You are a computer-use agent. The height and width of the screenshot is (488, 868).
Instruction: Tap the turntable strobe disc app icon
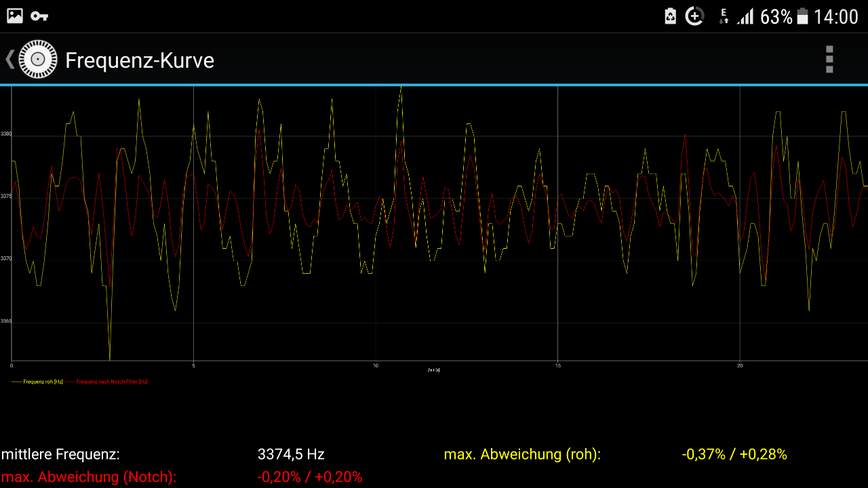38,60
